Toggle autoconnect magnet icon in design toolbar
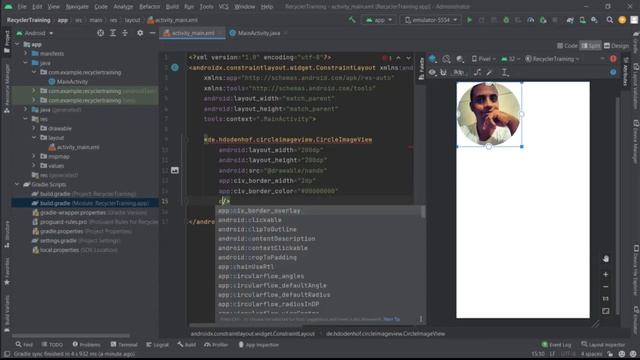640x360 pixels. (x=443, y=72)
